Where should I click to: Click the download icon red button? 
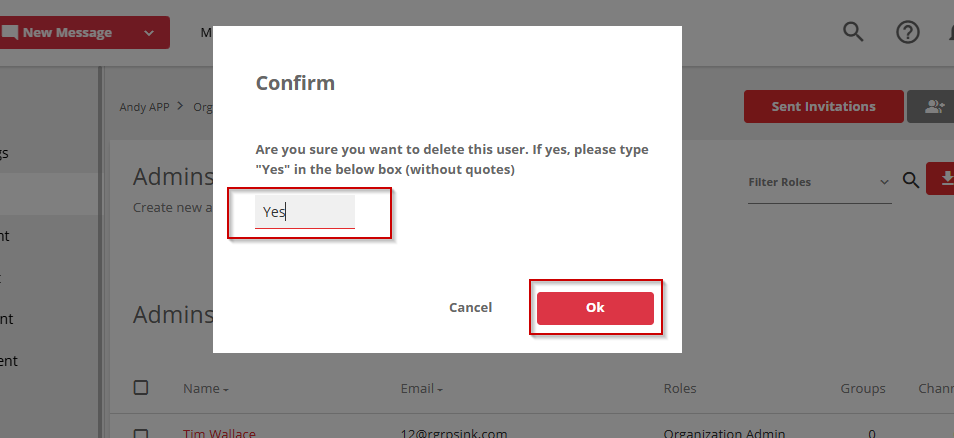click(942, 179)
